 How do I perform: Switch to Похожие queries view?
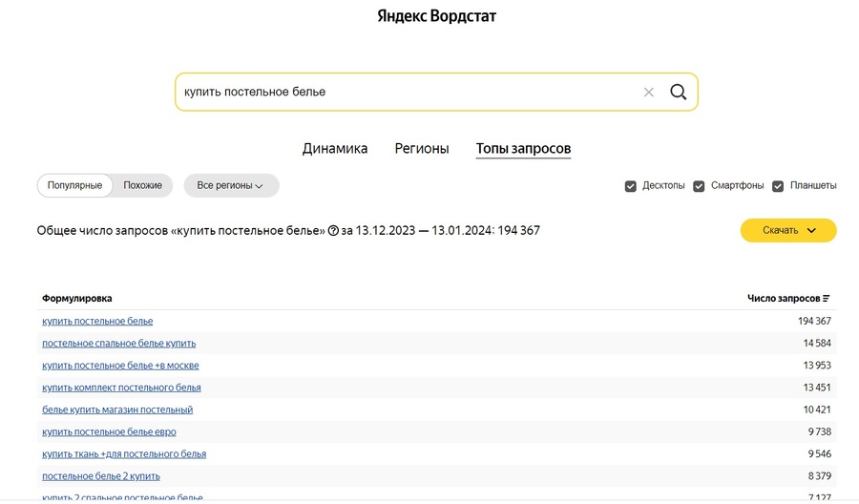143,185
